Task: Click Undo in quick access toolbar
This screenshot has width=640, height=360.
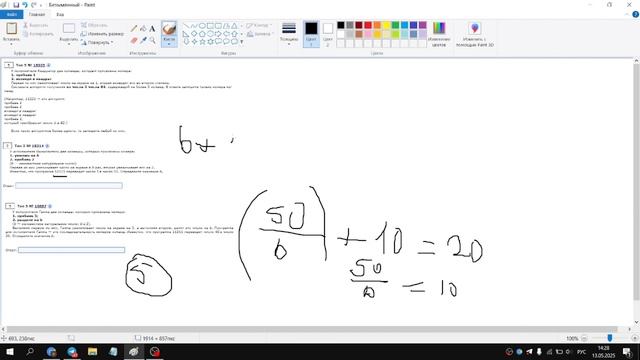Action: (x=25, y=5)
